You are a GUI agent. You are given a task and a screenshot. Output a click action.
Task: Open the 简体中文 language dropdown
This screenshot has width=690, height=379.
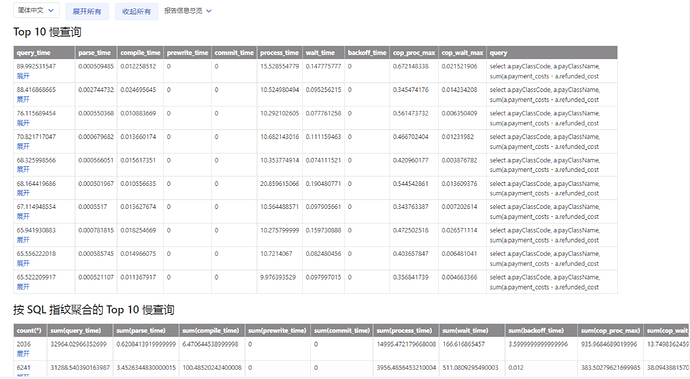point(36,10)
